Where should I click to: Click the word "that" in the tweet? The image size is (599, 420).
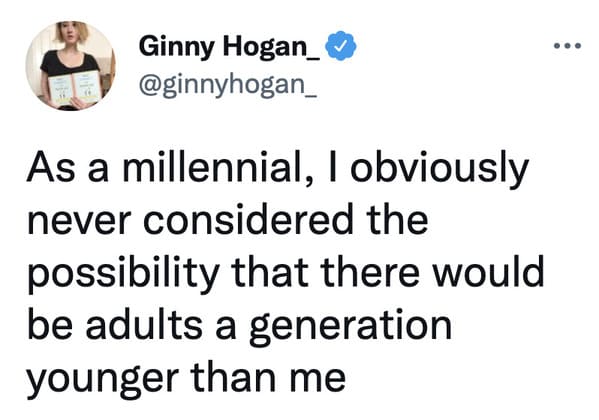[x=270, y=272]
